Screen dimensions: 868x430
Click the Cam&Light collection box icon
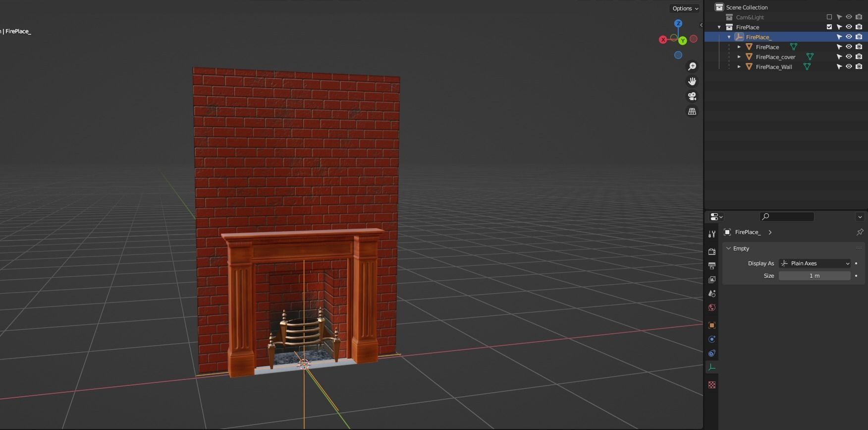point(729,17)
